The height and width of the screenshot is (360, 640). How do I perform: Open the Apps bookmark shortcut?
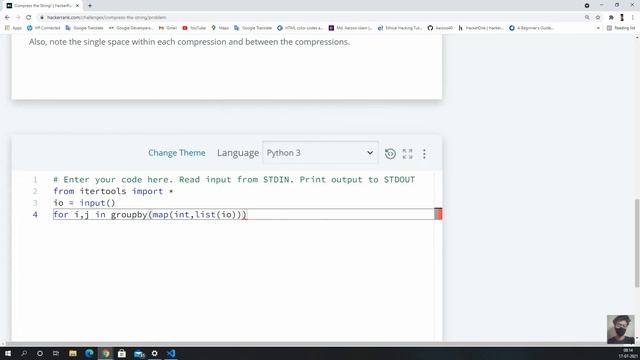coord(13,28)
